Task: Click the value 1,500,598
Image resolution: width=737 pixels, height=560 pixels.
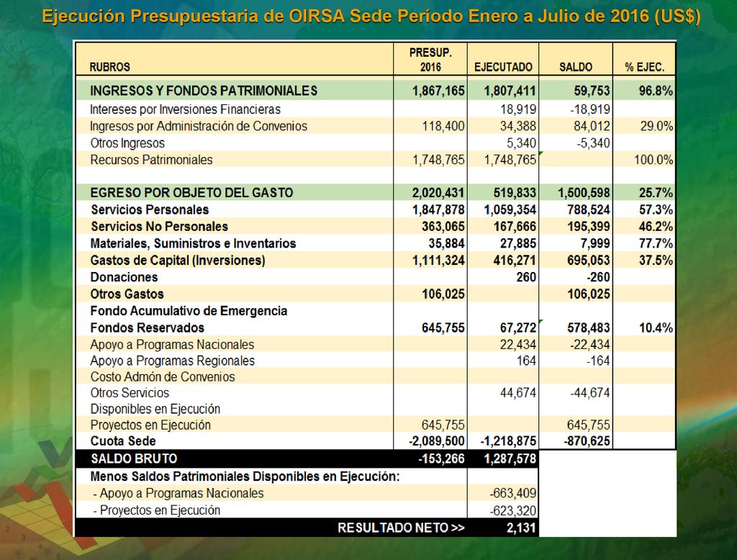Action: tap(584, 192)
